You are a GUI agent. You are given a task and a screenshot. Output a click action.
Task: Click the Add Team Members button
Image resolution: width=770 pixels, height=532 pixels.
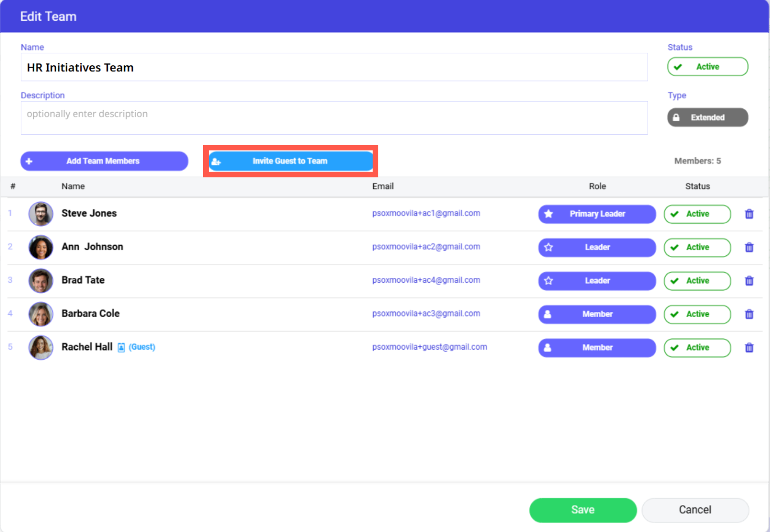(x=104, y=161)
